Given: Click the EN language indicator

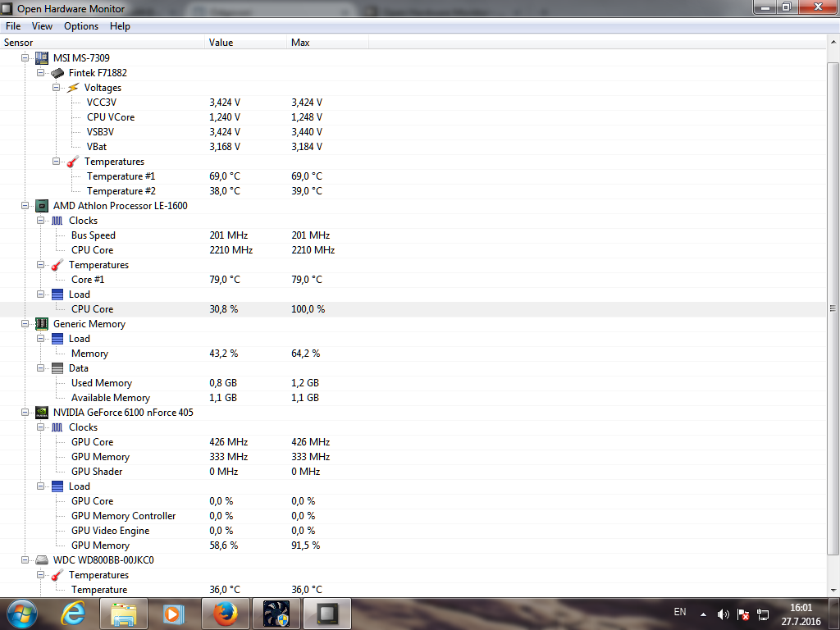Looking at the screenshot, I should 680,612.
